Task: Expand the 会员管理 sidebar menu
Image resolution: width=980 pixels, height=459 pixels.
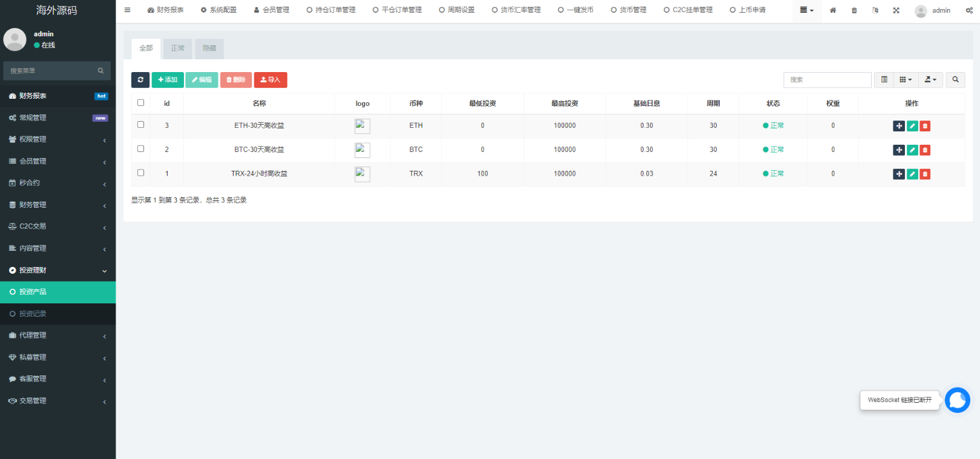Action: (58, 161)
